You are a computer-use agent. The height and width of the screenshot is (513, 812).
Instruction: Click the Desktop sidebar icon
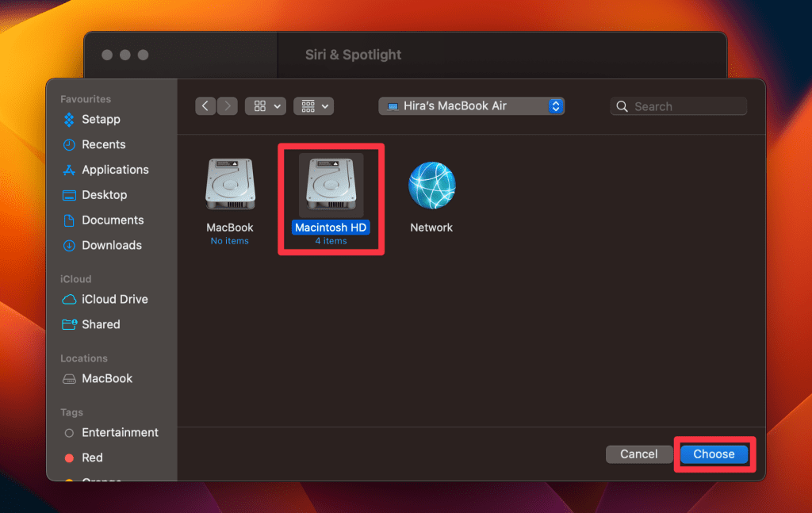(x=69, y=195)
